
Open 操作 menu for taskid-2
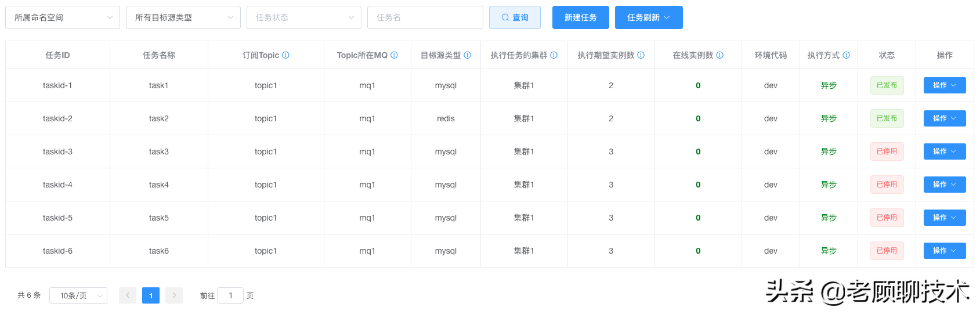(x=945, y=118)
